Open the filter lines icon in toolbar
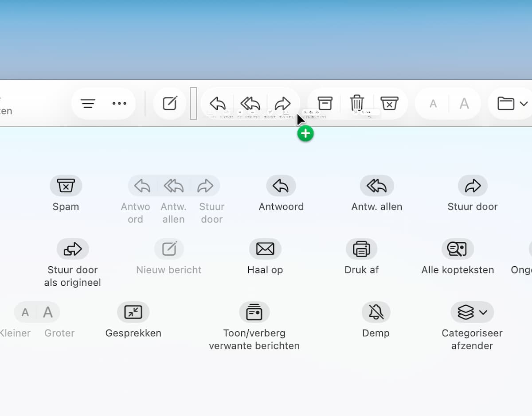The height and width of the screenshot is (416, 532). (88, 104)
